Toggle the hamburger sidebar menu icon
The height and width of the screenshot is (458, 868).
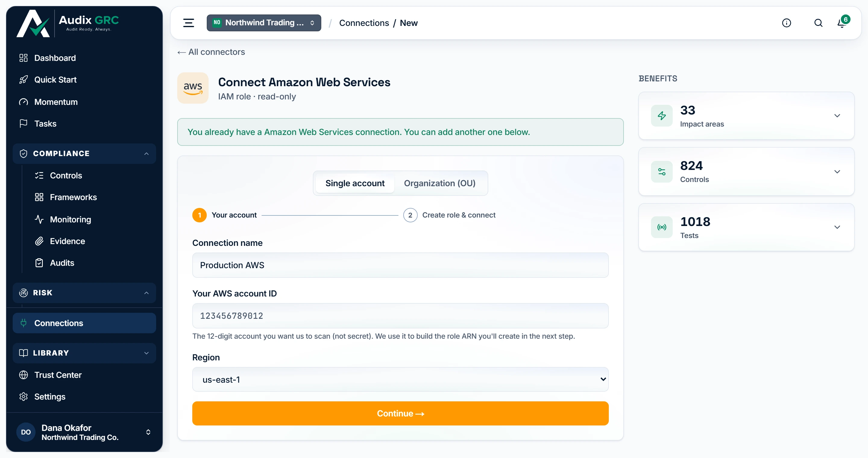(x=189, y=23)
